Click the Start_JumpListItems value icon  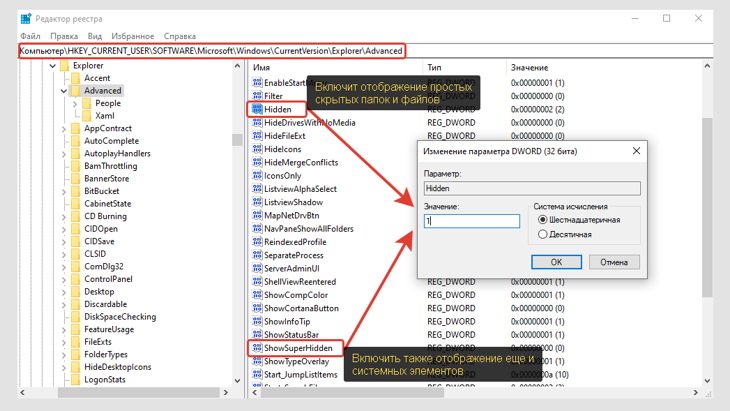(x=257, y=374)
